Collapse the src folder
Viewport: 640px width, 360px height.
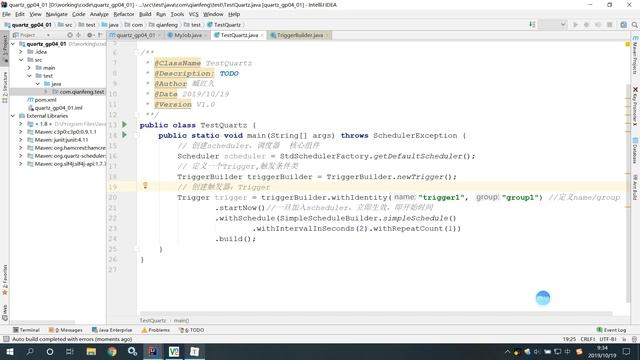(x=21, y=60)
